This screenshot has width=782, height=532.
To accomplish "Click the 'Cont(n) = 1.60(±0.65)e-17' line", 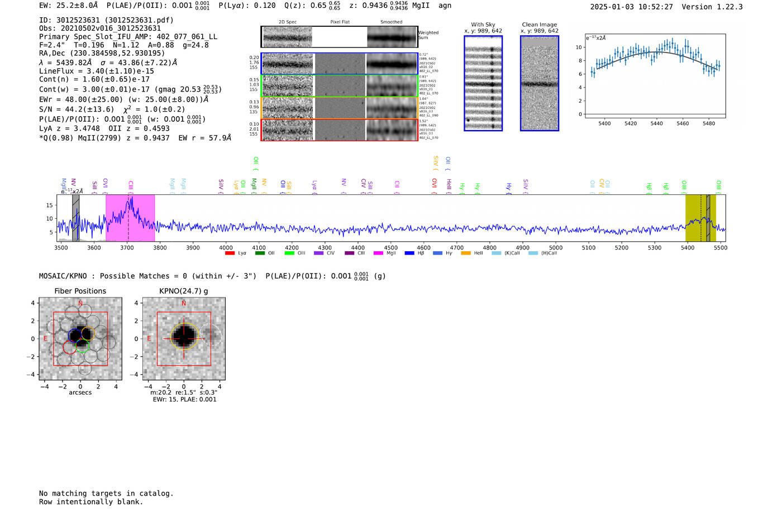I will tap(94, 79).
